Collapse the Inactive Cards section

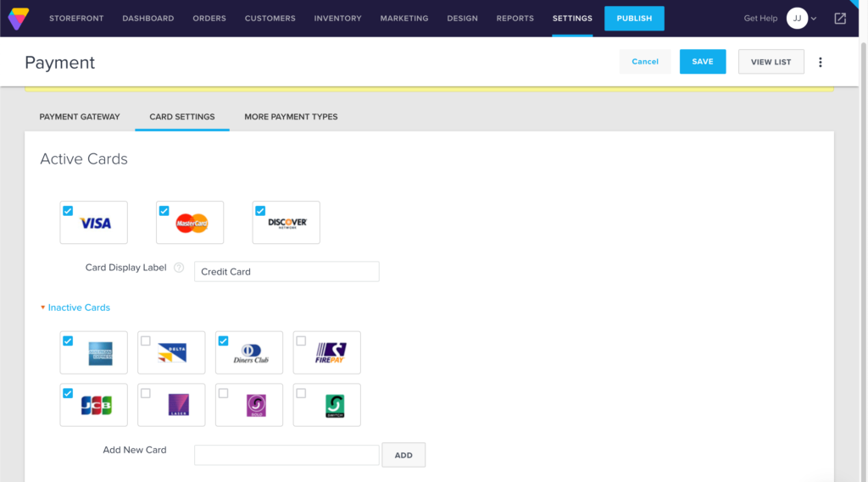point(75,307)
